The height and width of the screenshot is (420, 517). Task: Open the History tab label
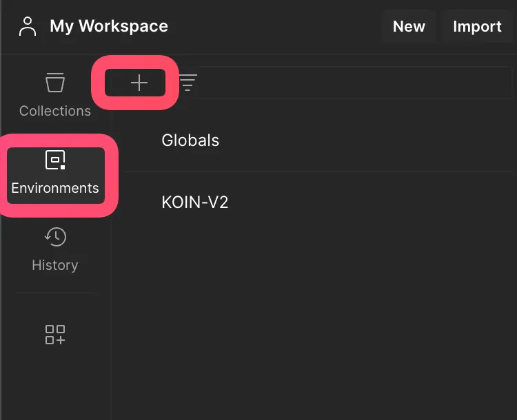[55, 265]
